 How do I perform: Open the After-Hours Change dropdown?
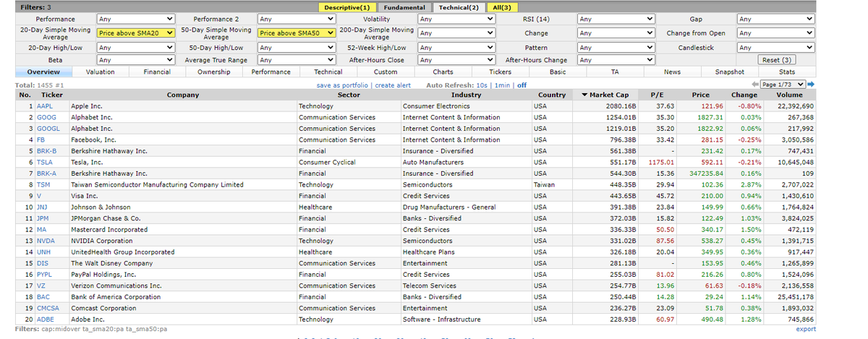[x=616, y=60]
